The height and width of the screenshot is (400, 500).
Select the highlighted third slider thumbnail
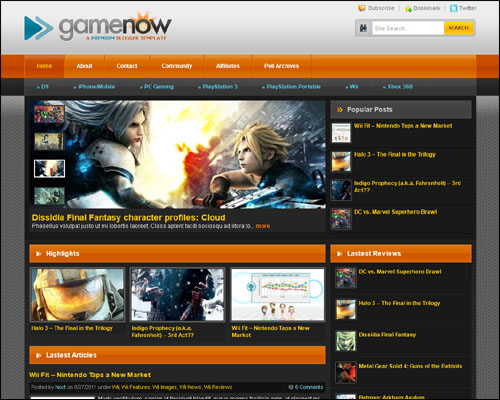(x=49, y=168)
